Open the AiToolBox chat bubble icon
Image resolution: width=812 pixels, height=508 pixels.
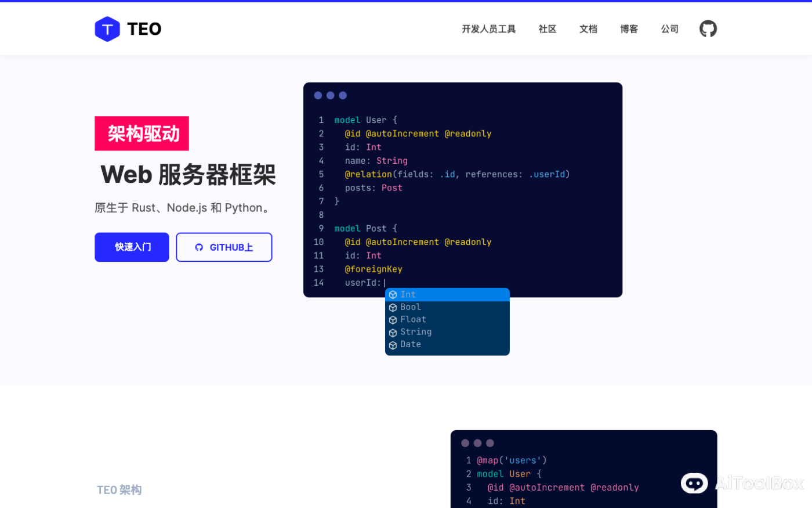(x=694, y=483)
